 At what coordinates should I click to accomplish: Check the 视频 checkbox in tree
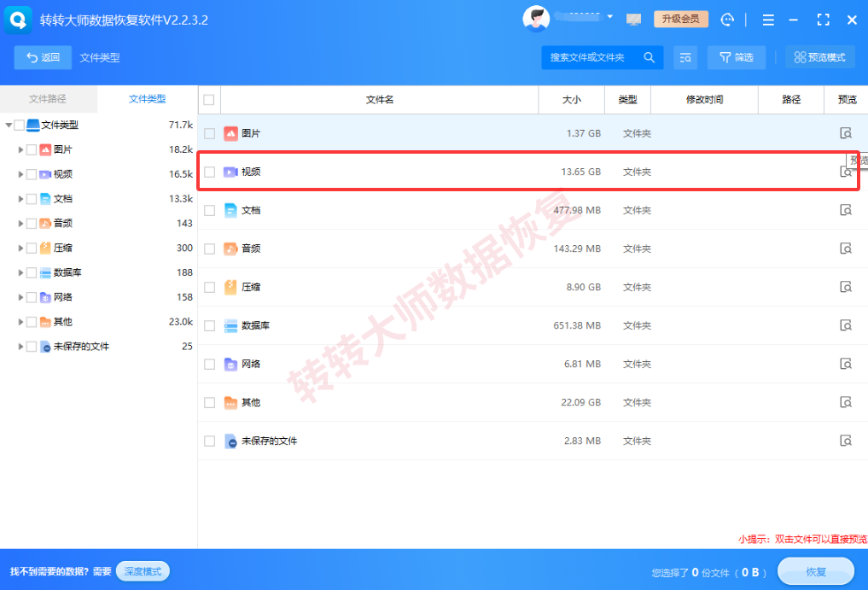tap(32, 174)
